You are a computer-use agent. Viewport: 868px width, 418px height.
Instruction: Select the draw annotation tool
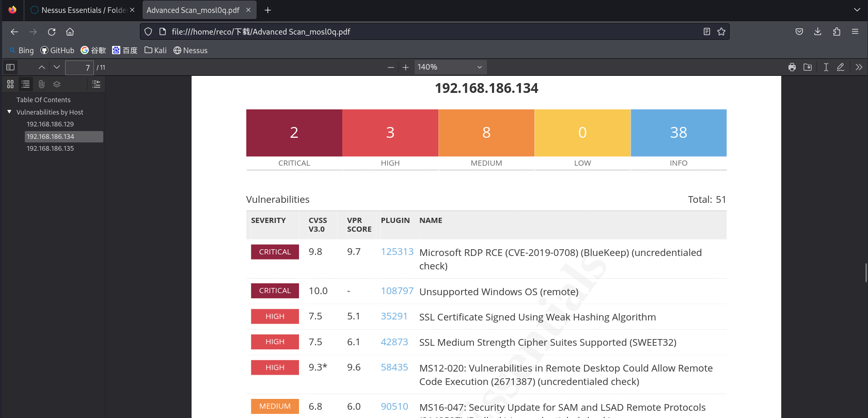pos(841,67)
